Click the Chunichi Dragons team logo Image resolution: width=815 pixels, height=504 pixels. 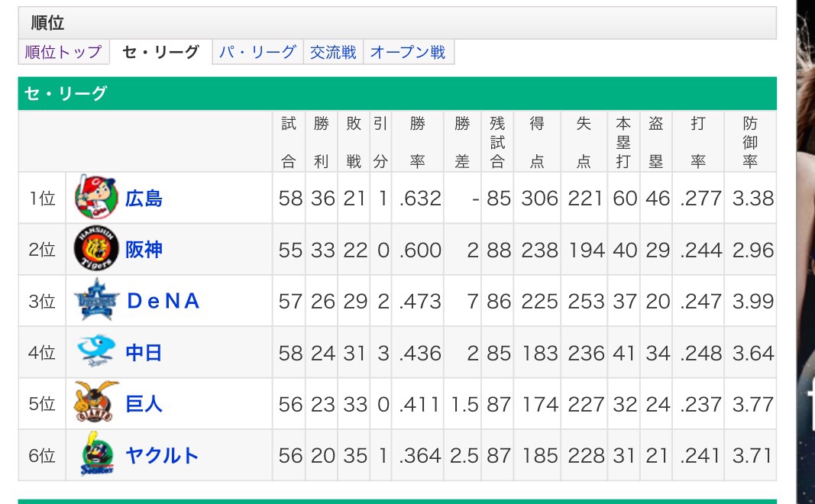[97, 352]
